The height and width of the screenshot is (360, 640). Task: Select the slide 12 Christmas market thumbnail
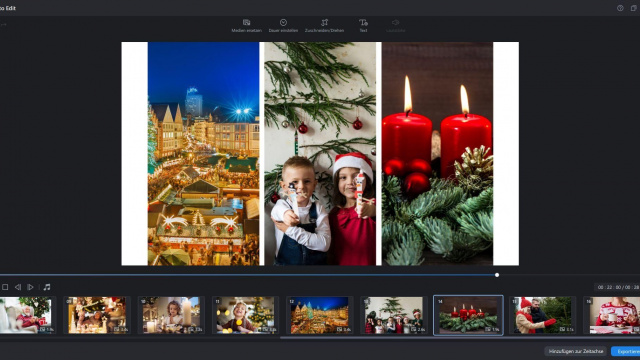tap(320, 315)
